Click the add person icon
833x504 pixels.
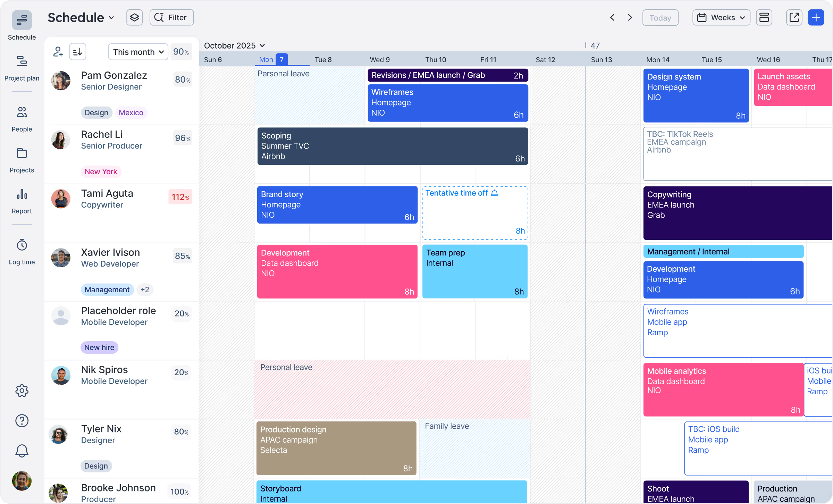(x=58, y=52)
